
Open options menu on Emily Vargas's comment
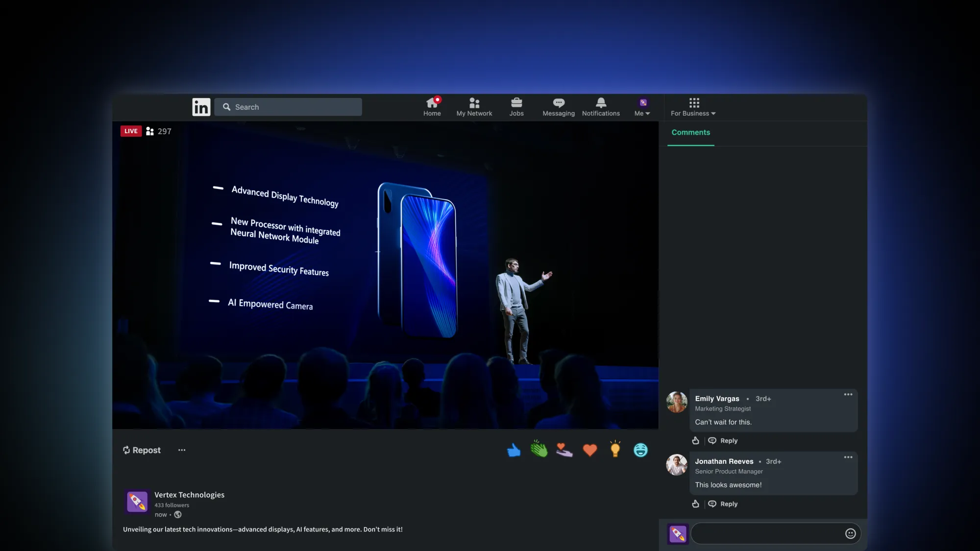pyautogui.click(x=848, y=394)
